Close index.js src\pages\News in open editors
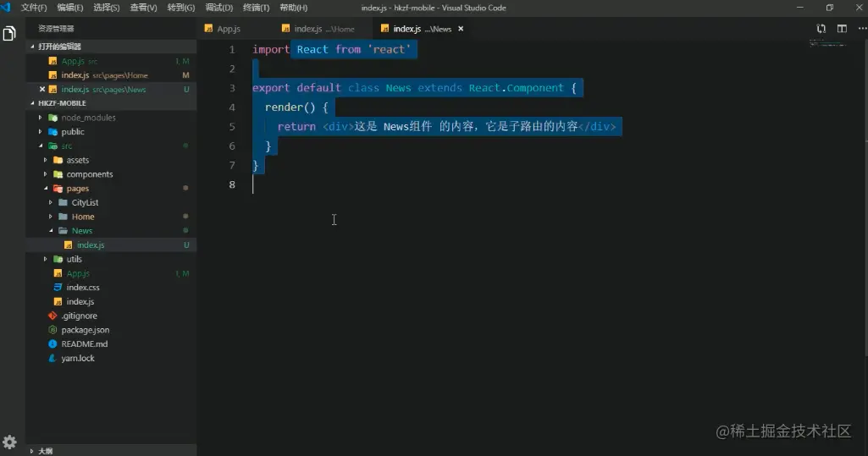This screenshot has height=456, width=868. coord(42,89)
